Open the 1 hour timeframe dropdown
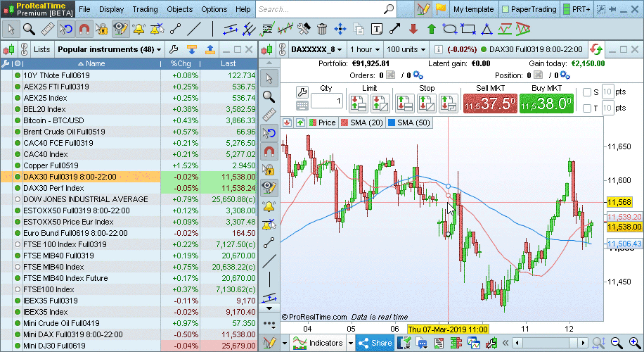Viewport: 644px width, 352px height. click(365, 49)
